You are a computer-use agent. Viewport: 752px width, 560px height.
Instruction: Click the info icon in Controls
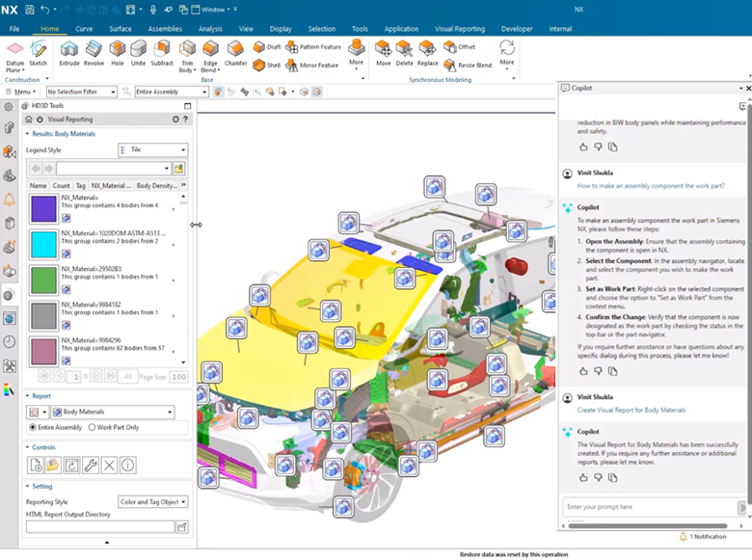click(x=127, y=465)
